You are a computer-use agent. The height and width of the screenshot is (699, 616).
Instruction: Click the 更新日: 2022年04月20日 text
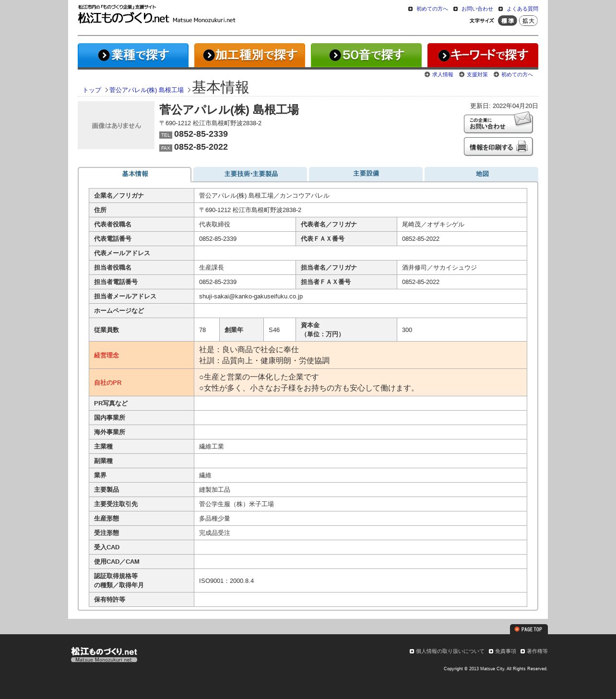click(x=504, y=106)
